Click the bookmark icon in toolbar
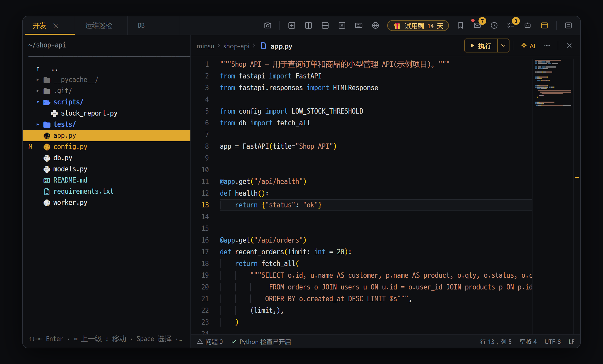603x364 pixels. click(461, 26)
